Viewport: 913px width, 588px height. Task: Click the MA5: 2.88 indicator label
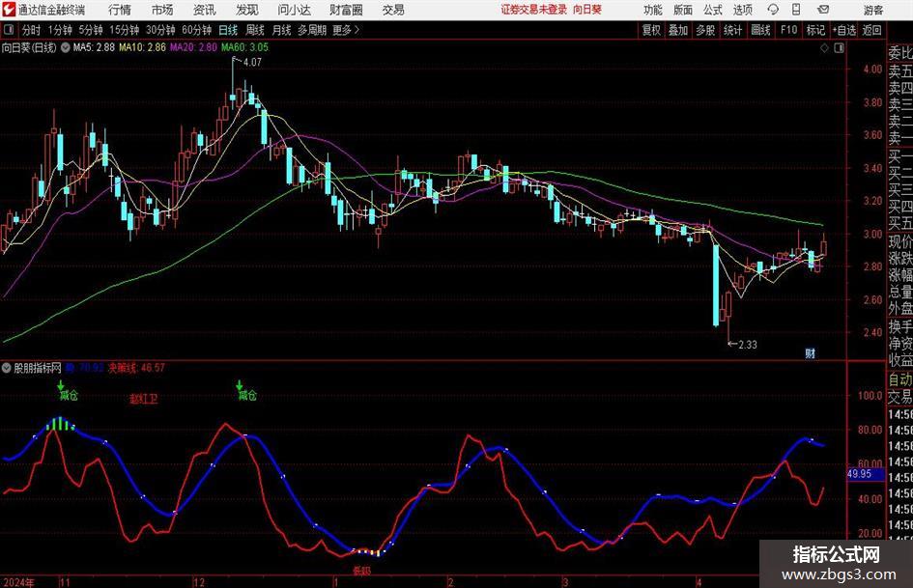click(x=94, y=47)
